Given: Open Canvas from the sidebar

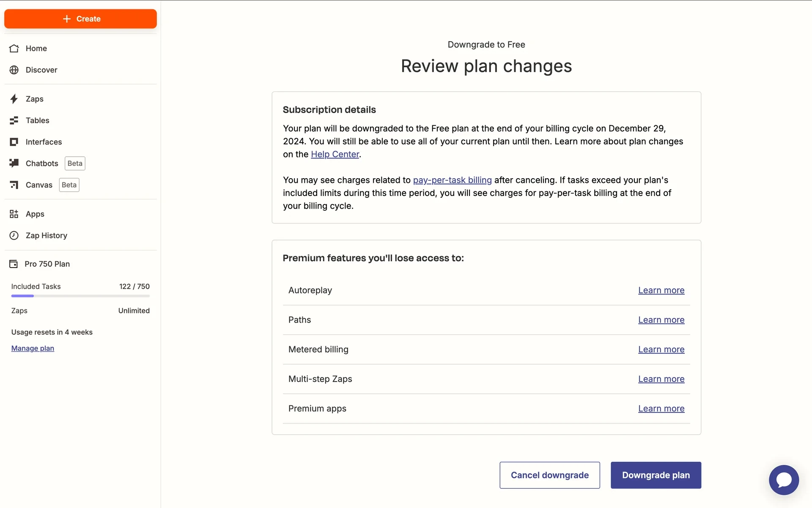Looking at the screenshot, I should click(x=39, y=185).
